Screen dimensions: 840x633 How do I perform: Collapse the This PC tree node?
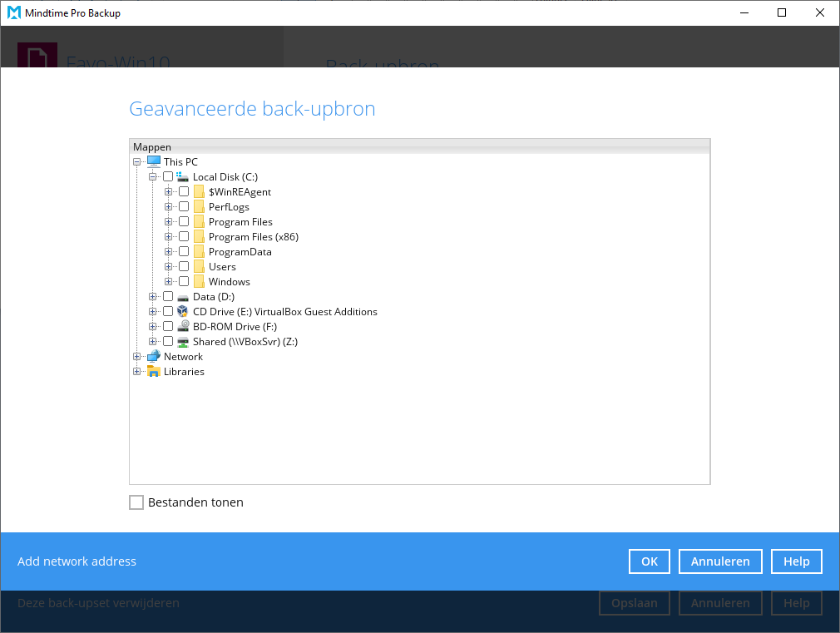pos(136,162)
